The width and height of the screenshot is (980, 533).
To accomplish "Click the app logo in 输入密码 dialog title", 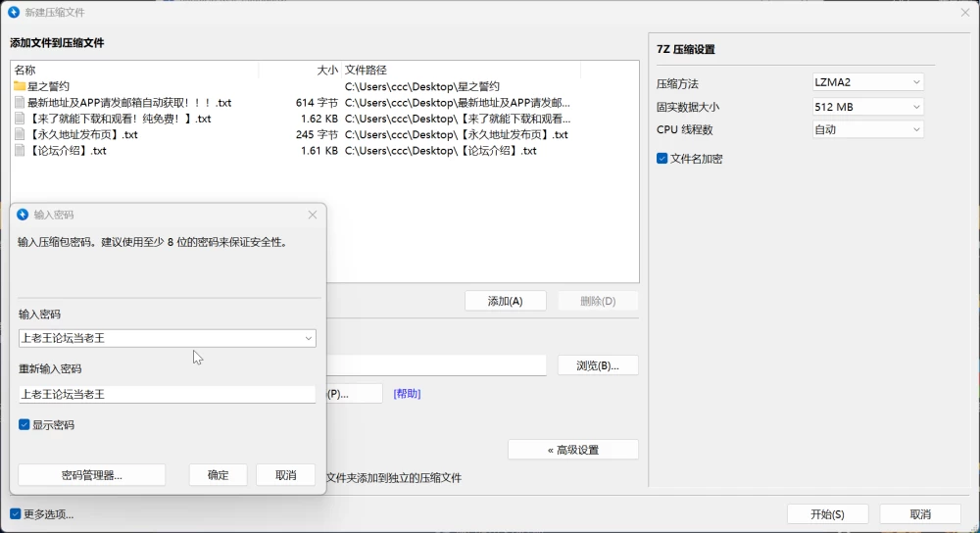I will pyautogui.click(x=23, y=215).
